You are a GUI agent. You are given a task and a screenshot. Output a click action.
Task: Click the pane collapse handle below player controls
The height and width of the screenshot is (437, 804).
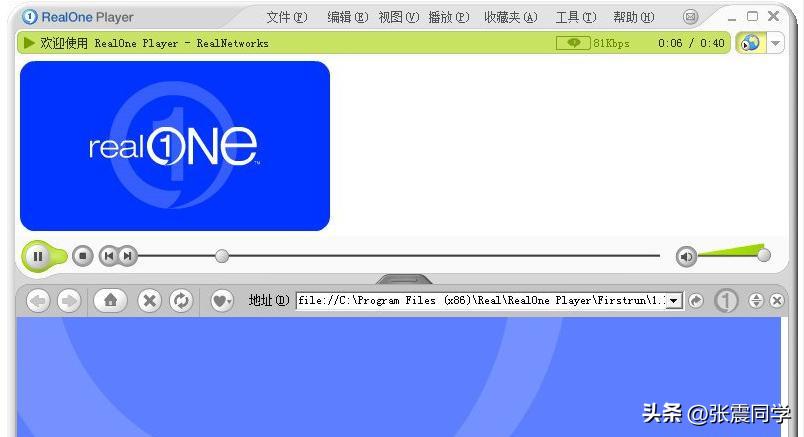[404, 279]
